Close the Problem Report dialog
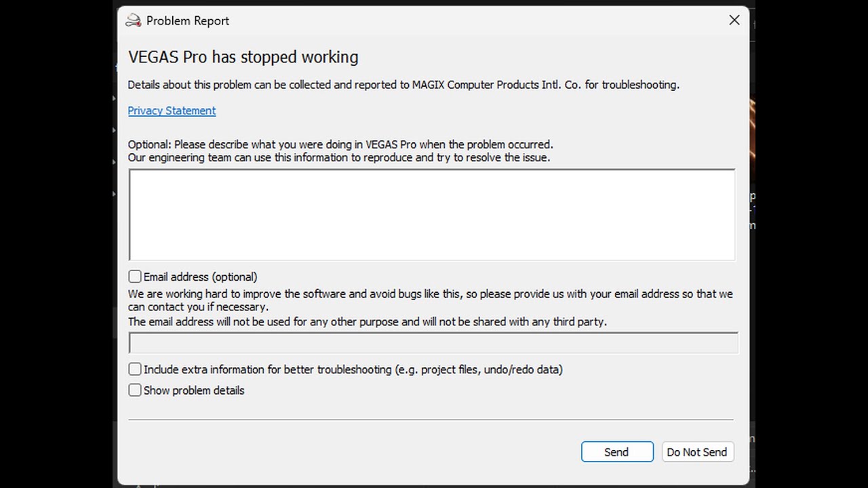This screenshot has height=488, width=868. (734, 20)
